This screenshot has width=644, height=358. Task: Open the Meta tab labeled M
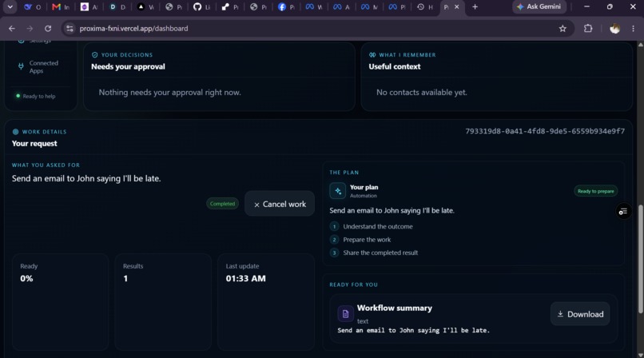pos(369,7)
